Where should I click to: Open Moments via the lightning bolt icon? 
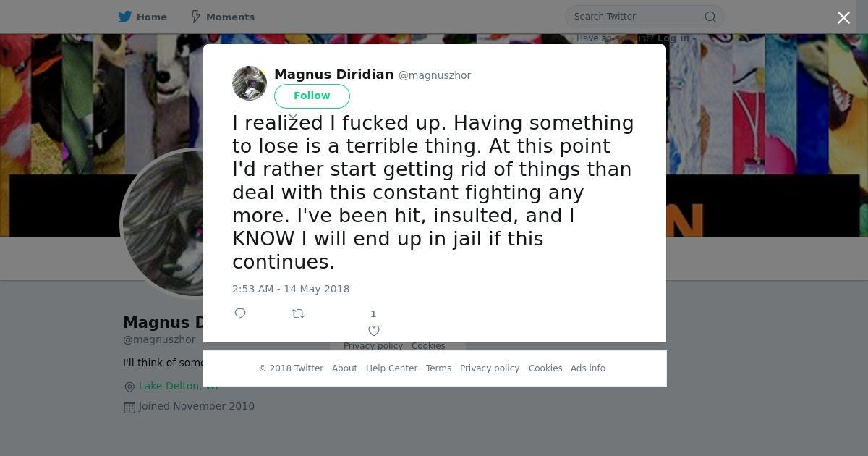click(195, 17)
